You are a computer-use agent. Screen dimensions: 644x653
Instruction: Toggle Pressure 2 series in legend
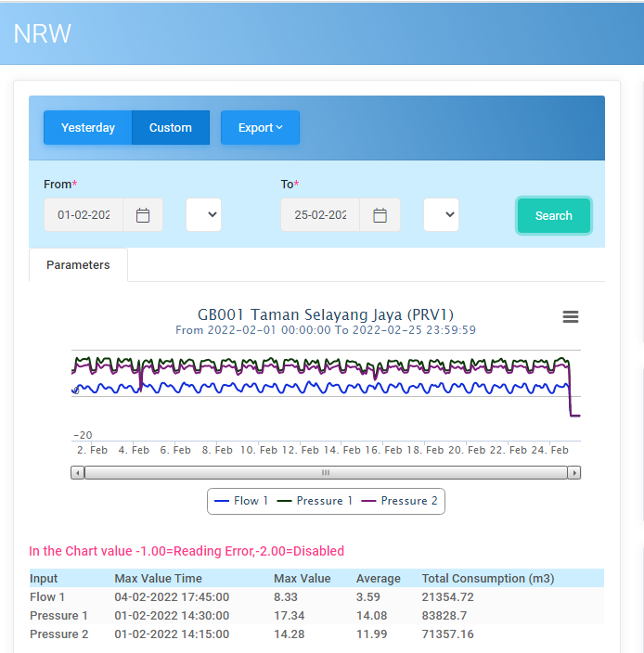tap(399, 501)
